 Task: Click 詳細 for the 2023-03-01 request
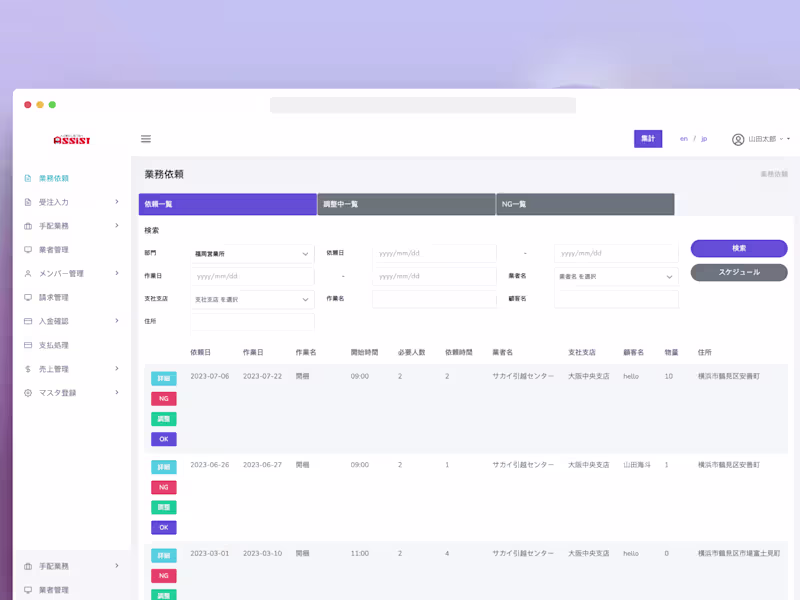(164, 555)
